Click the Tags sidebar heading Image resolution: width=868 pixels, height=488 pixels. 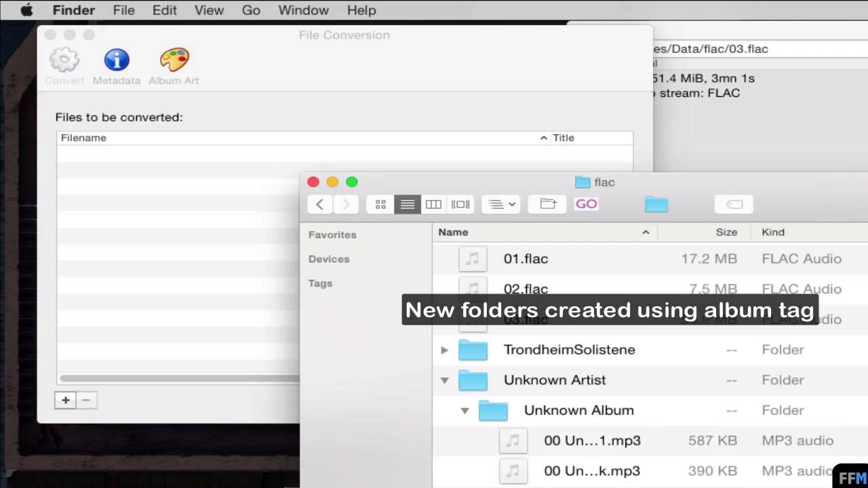click(320, 283)
